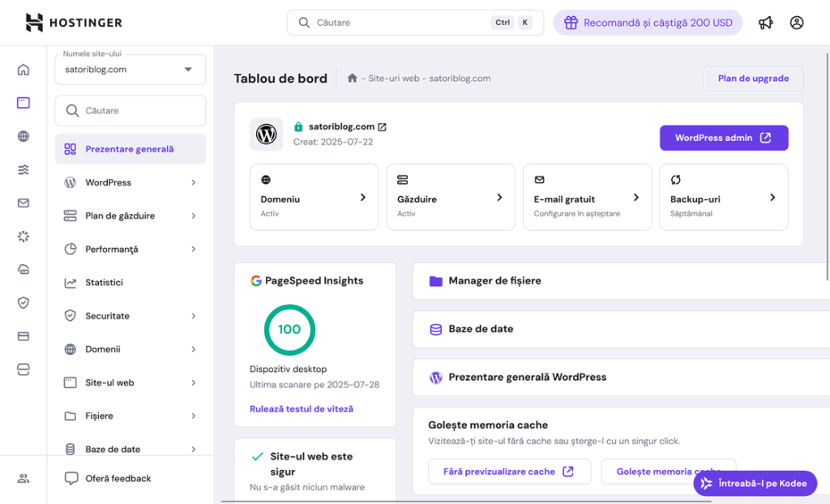The width and height of the screenshot is (830, 504).
Task: Expand the Domenii menu
Action: tap(130, 349)
